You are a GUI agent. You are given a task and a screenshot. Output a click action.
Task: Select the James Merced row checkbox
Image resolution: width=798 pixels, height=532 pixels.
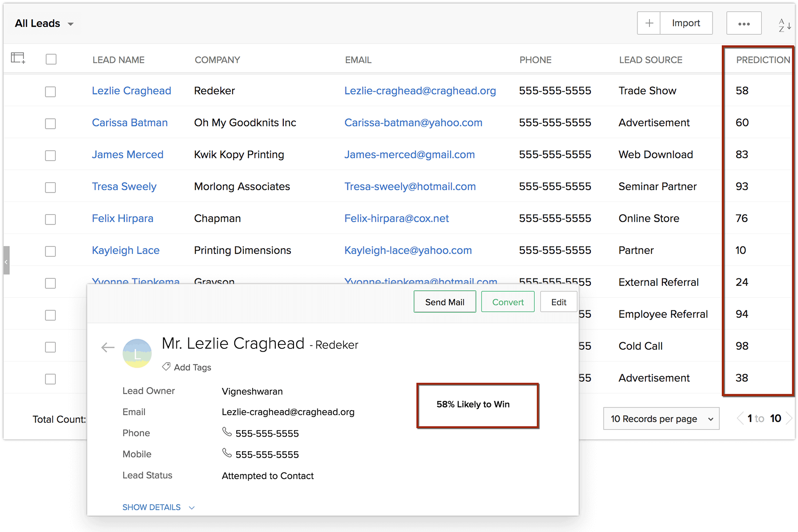tap(51, 156)
